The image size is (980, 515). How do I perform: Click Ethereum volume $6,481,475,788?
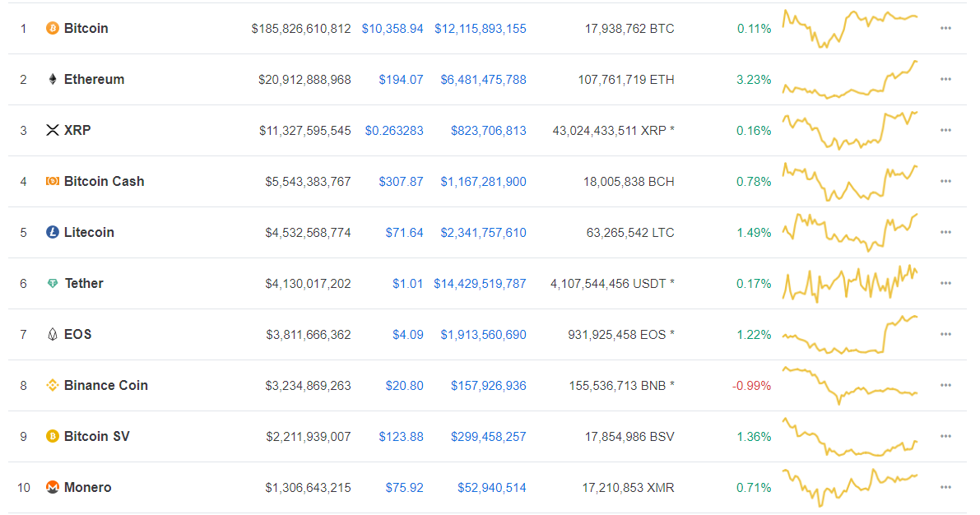click(x=484, y=80)
